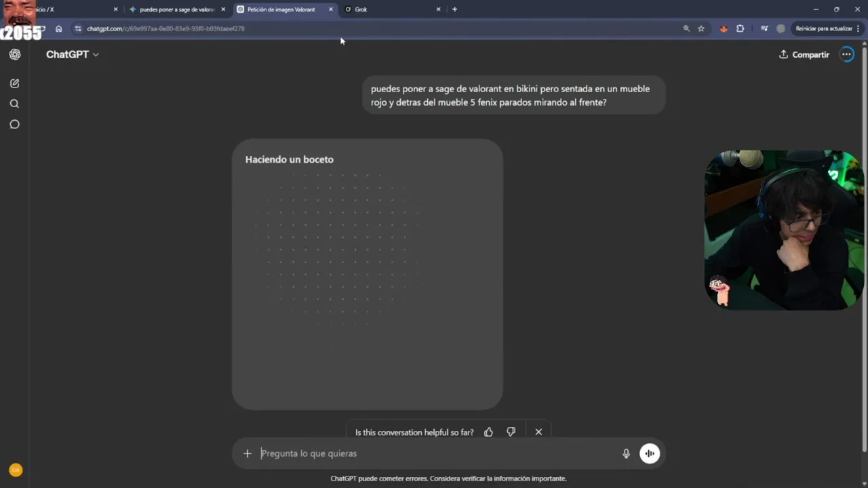Screen dimensions: 868x488
Task: Open site info icon in address bar
Action: [x=78, y=28]
